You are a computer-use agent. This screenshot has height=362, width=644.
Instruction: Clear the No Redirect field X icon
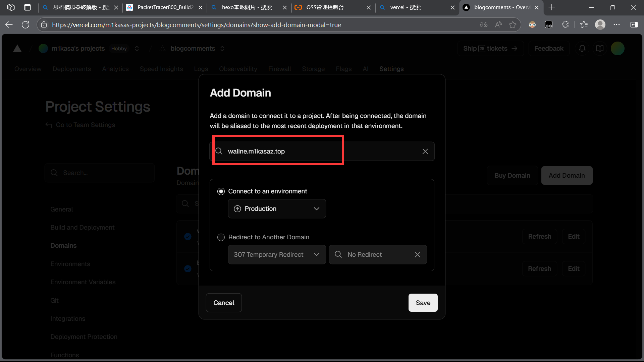click(x=417, y=255)
